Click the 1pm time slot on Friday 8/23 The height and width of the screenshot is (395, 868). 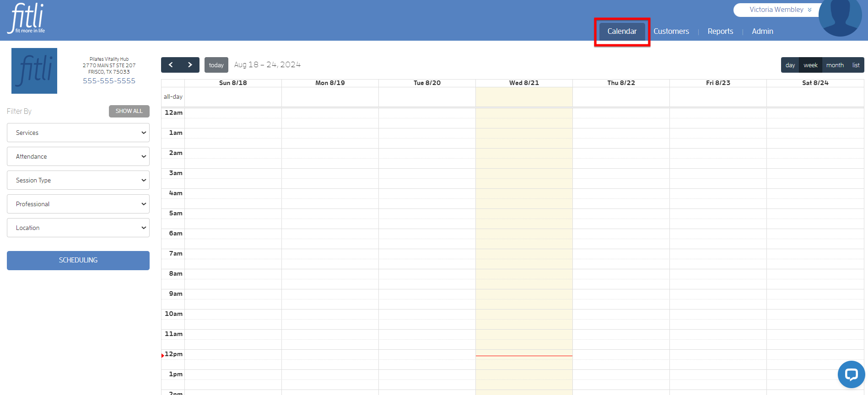pos(718,374)
